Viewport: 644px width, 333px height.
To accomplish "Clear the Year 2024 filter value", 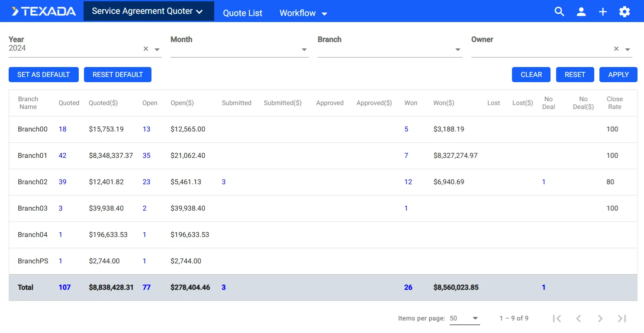I will tap(146, 49).
